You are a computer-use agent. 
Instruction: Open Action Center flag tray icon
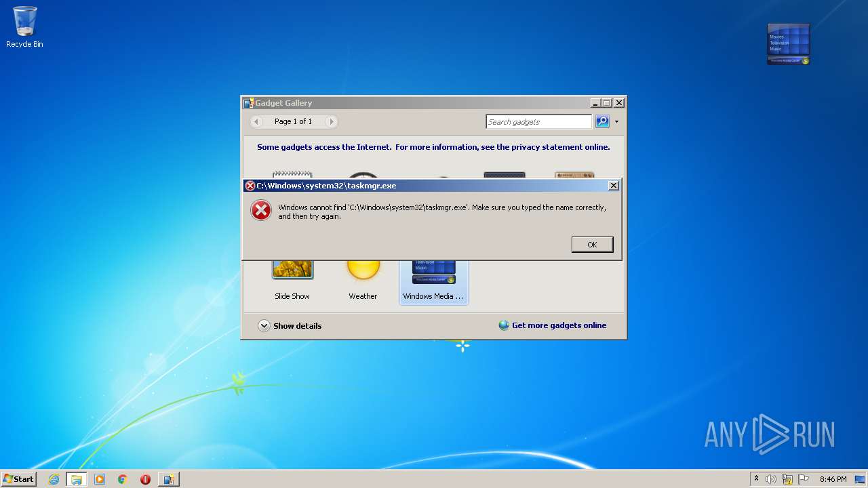click(804, 479)
